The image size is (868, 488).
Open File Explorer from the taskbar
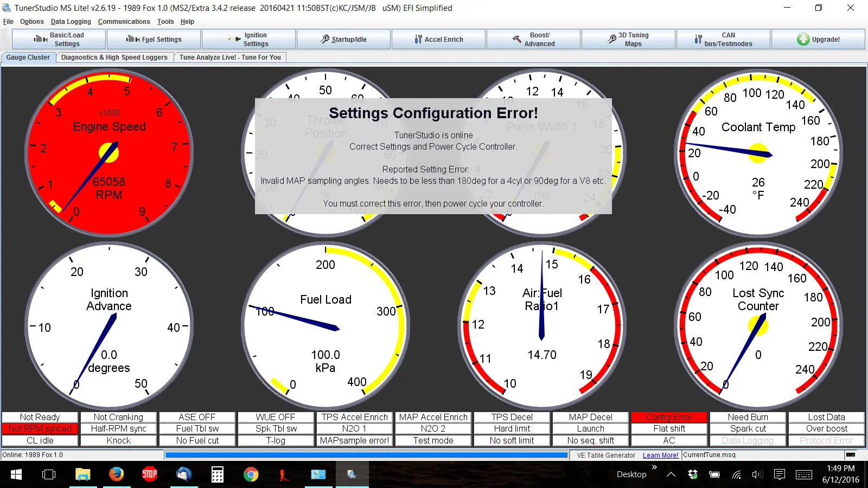click(82, 474)
